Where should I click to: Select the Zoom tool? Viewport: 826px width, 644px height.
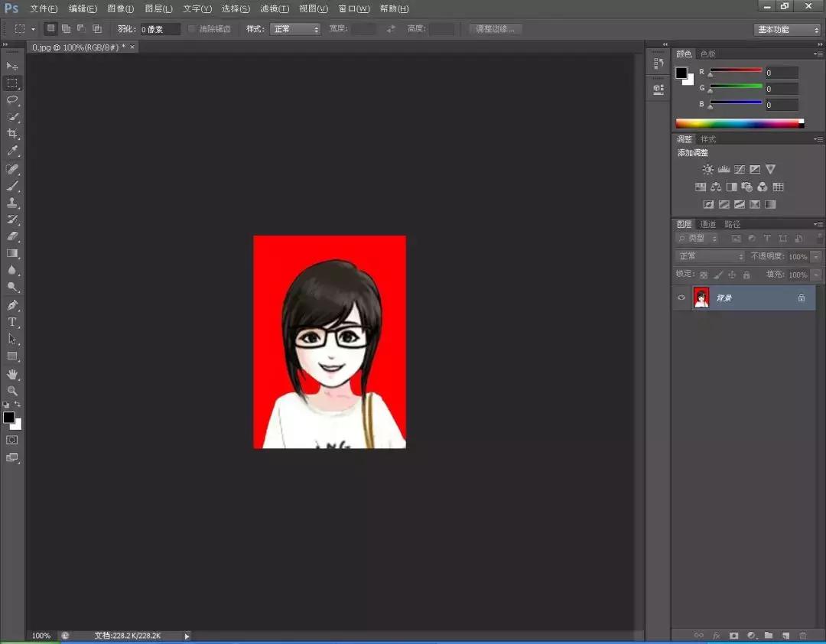click(x=12, y=391)
